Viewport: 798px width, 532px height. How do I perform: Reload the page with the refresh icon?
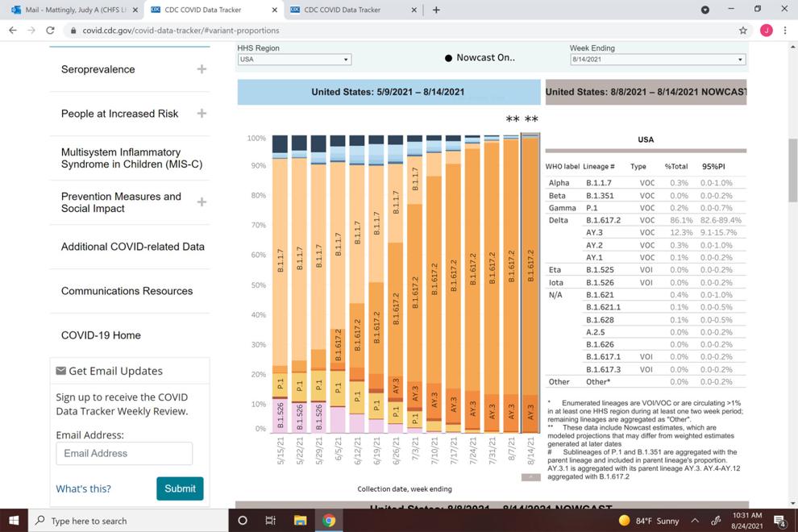point(50,31)
